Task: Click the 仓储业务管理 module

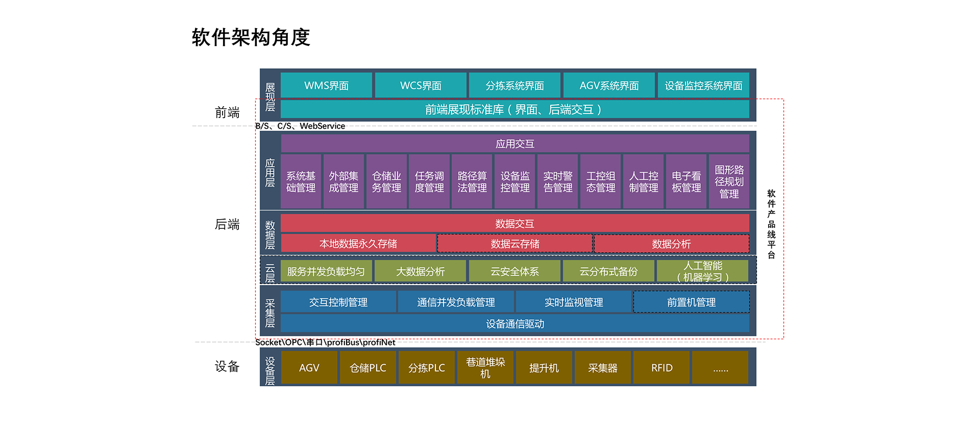Action: click(386, 181)
